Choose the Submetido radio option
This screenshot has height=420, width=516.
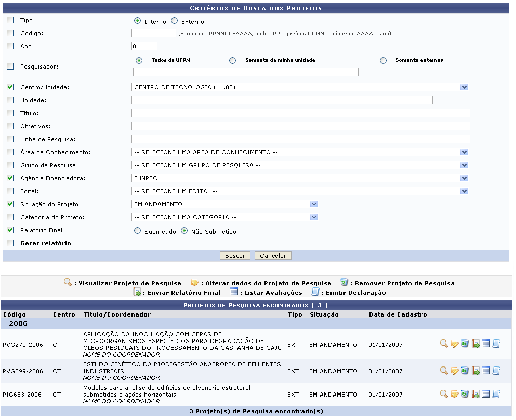click(x=138, y=231)
